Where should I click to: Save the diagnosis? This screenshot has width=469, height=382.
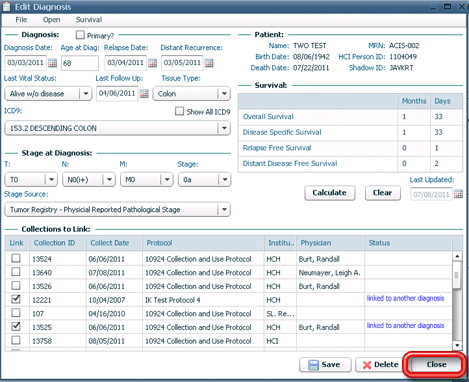point(325,365)
